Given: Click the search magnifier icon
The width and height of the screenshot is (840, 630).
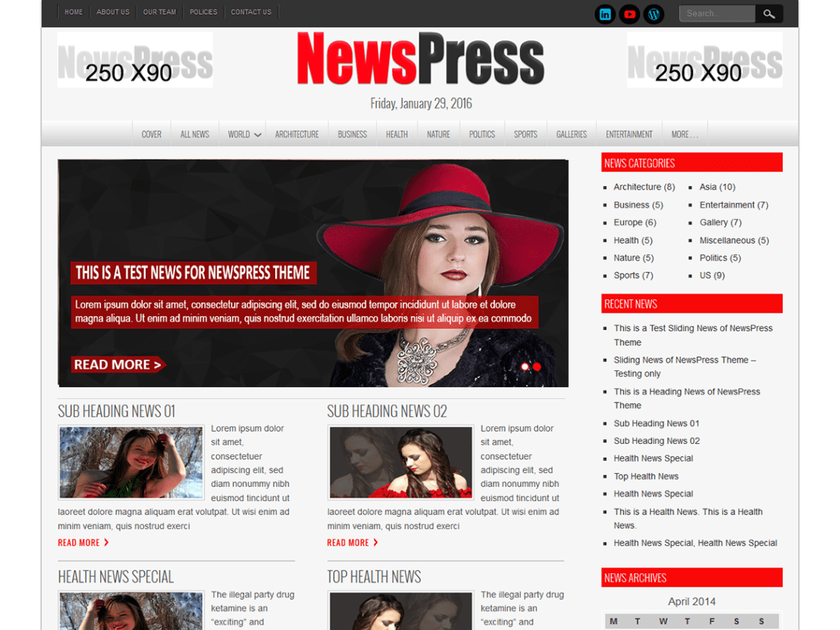Looking at the screenshot, I should click(769, 13).
